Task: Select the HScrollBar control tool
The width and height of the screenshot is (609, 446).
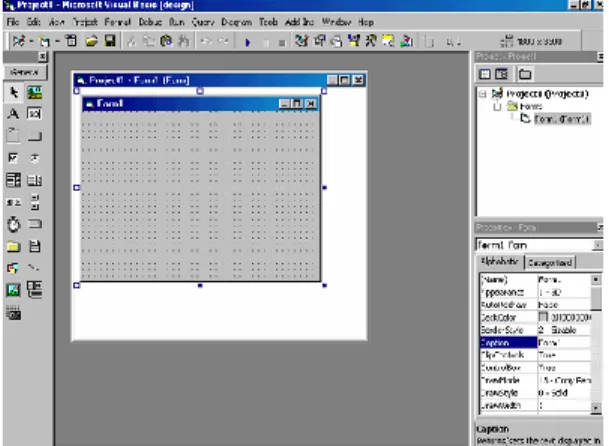Action: [x=14, y=202]
